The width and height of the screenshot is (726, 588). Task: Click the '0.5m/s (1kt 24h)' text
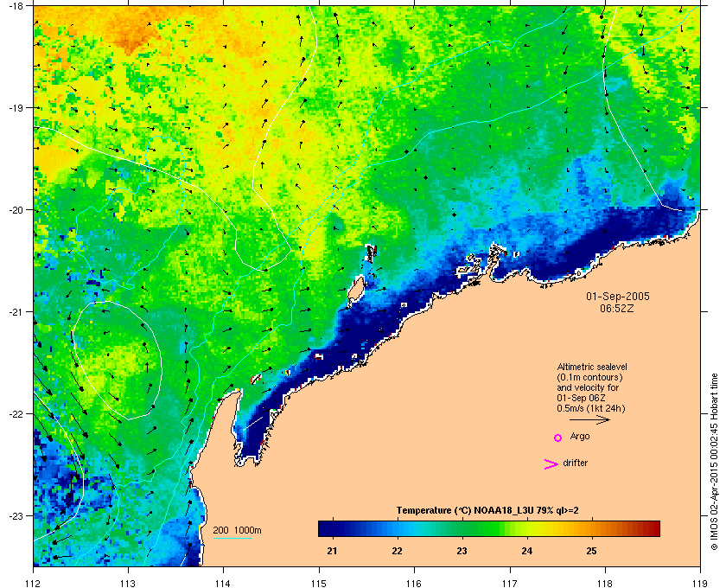click(x=591, y=409)
